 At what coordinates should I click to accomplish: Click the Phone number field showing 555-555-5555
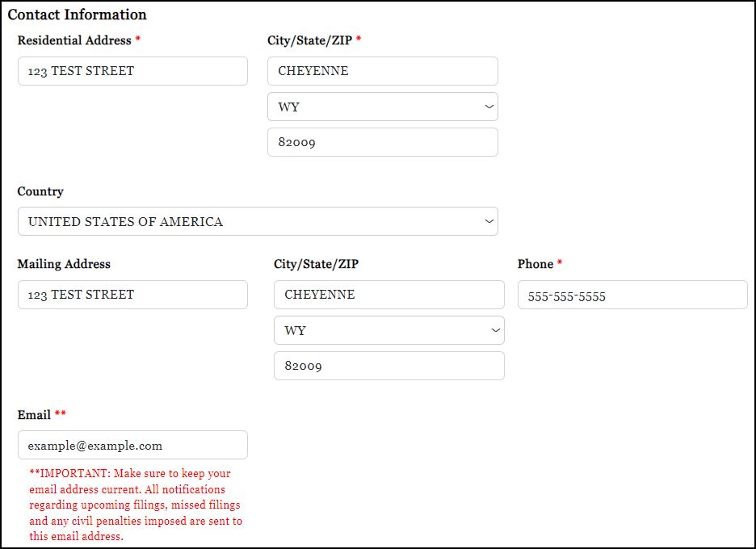click(632, 295)
